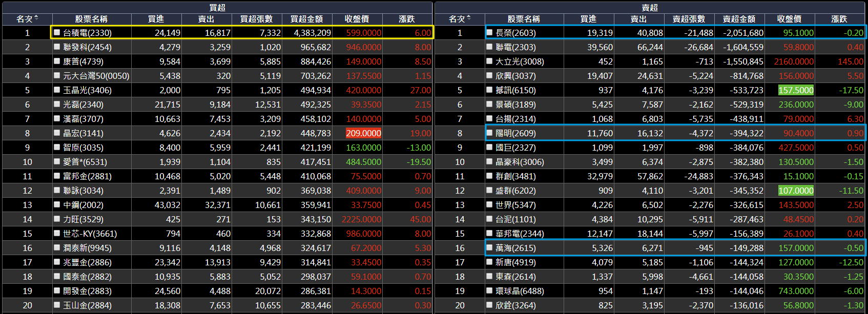
Task: Click the sort arrows beside 名次 in 買超 table
Action: 36,18
